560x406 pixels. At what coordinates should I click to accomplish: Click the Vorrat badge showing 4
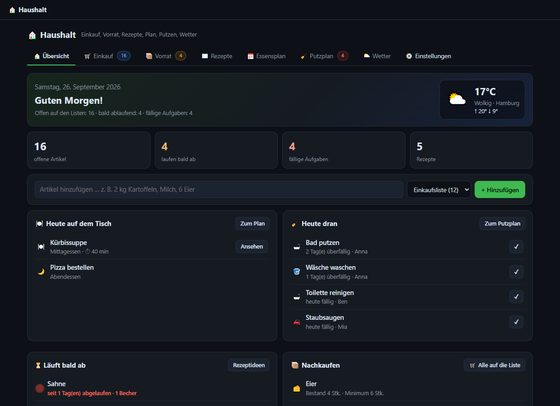coord(181,56)
